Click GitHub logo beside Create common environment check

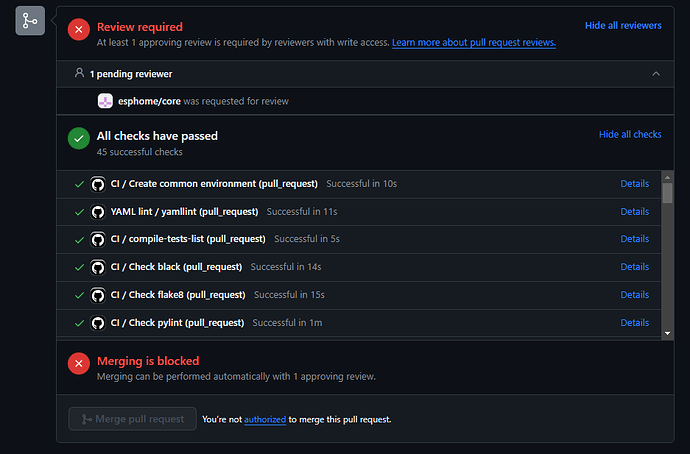(x=98, y=184)
